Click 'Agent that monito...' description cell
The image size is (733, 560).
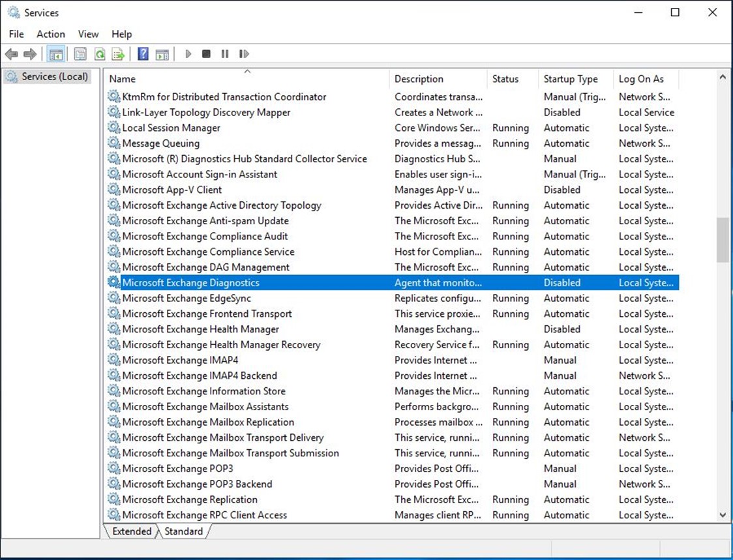coord(438,282)
